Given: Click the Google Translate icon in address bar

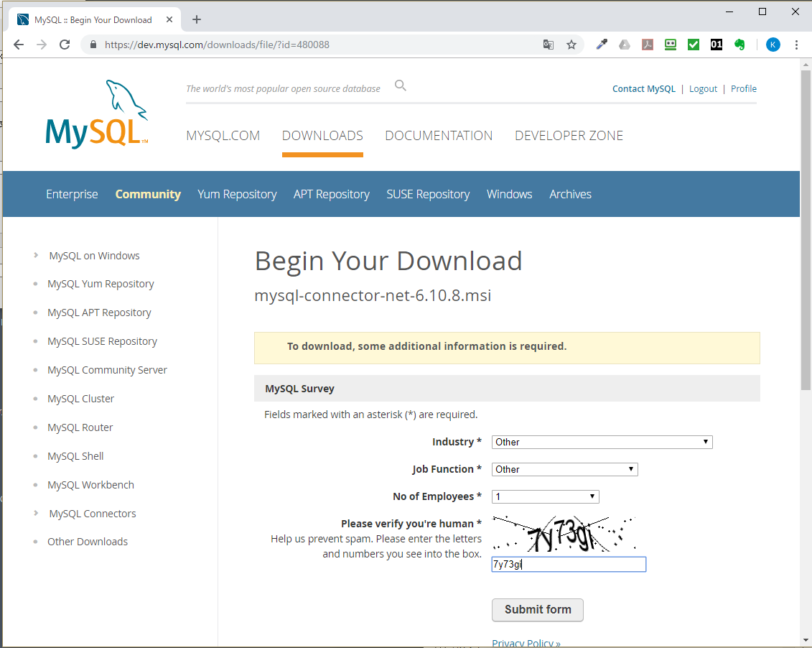Looking at the screenshot, I should point(549,45).
